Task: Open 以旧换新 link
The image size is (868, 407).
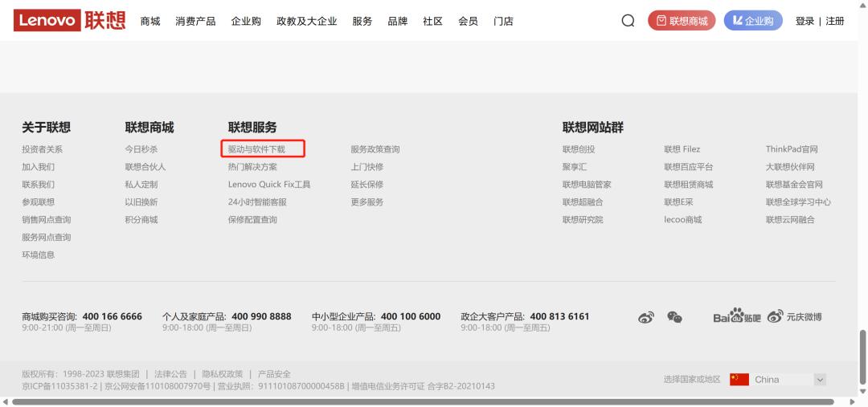Action: click(141, 202)
